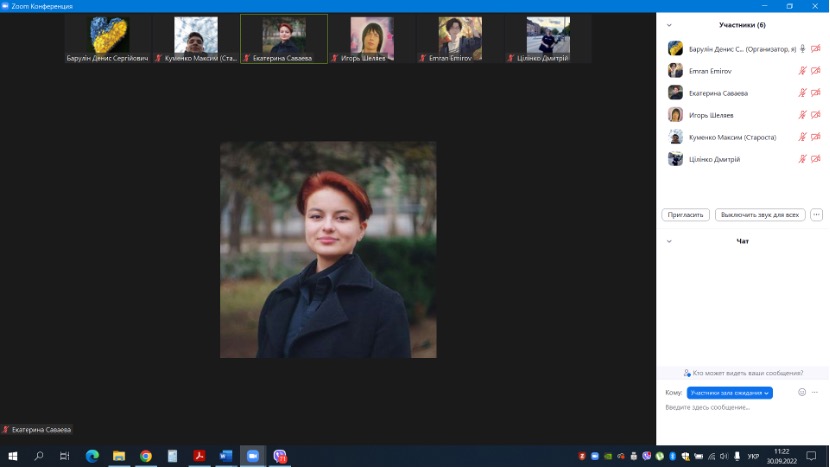830x468 pixels.
Task: Click camera-off icon for Екатерина Саваева in list
Action: 816,93
